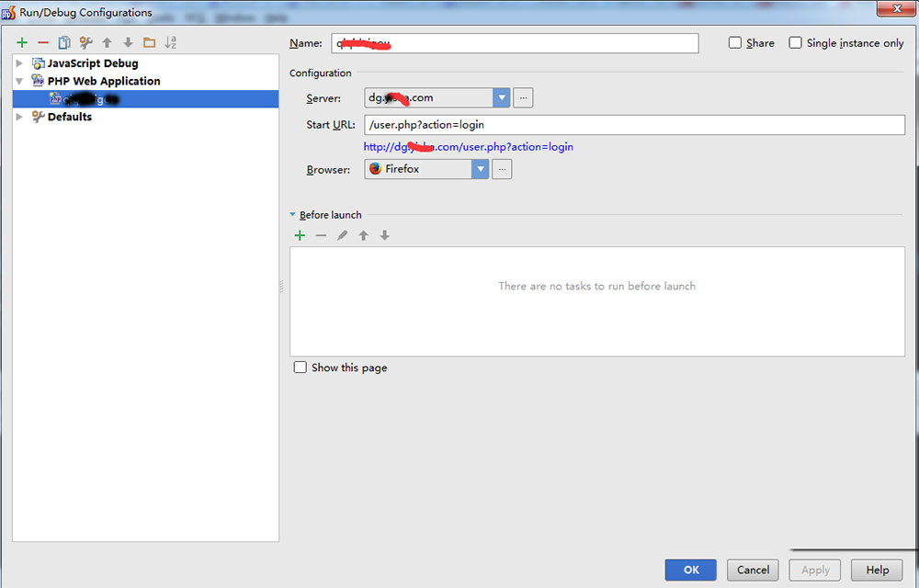Image resolution: width=919 pixels, height=588 pixels.
Task: Click inside the Name input field
Action: 515,42
